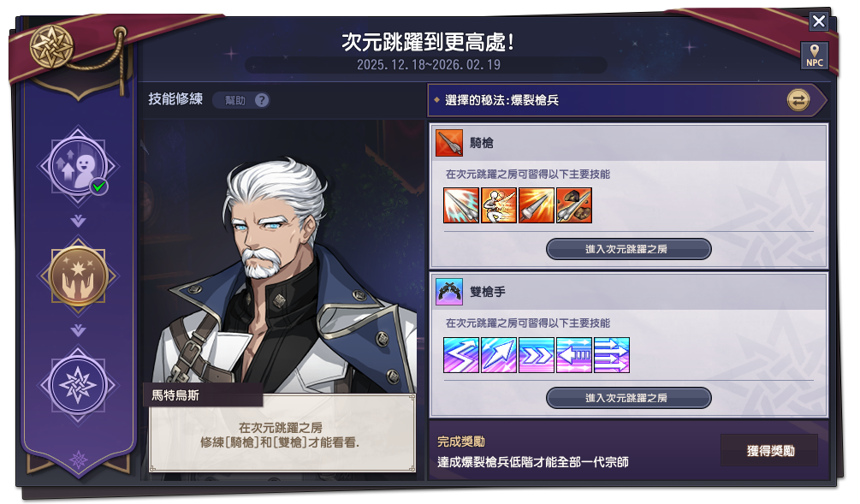This screenshot has width=860, height=504.
Task: Select the third 騎槍 glowing spear skill icon
Action: pos(537,205)
